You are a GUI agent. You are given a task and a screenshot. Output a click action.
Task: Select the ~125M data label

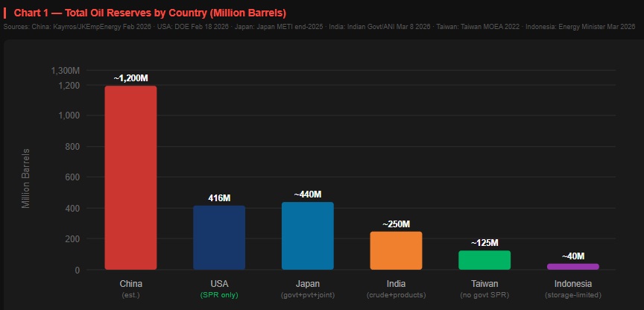[484, 243]
